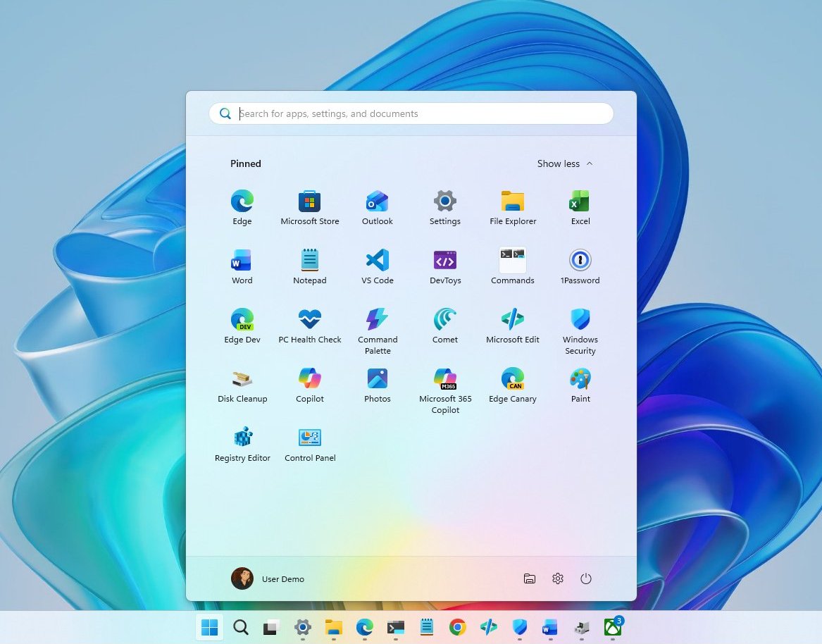Open Microsoft Edge from pinned apps

click(x=242, y=201)
